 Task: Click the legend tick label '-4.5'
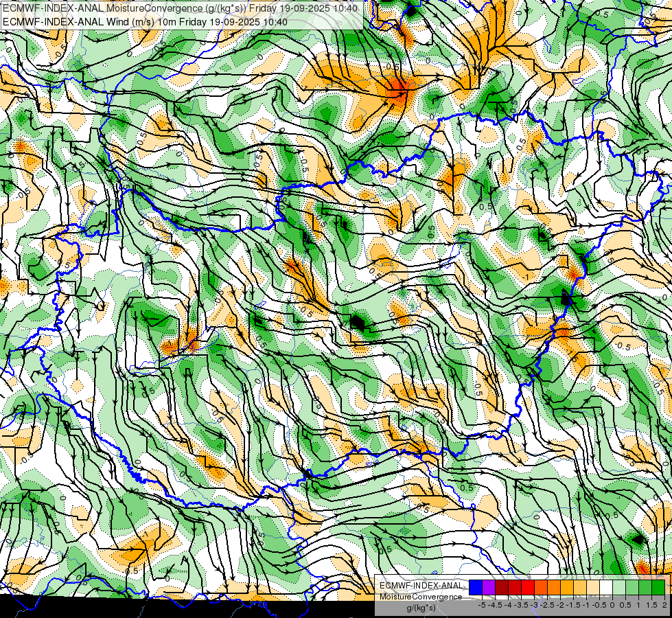coord(495,605)
